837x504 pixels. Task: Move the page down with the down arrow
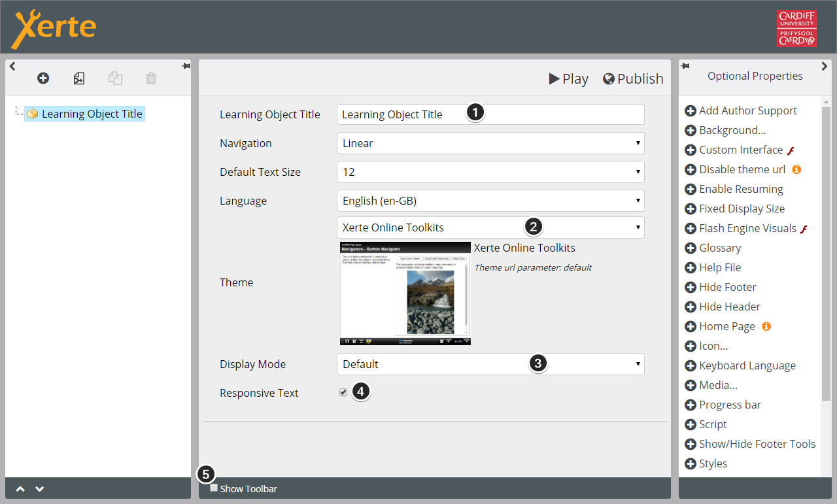pos(40,489)
